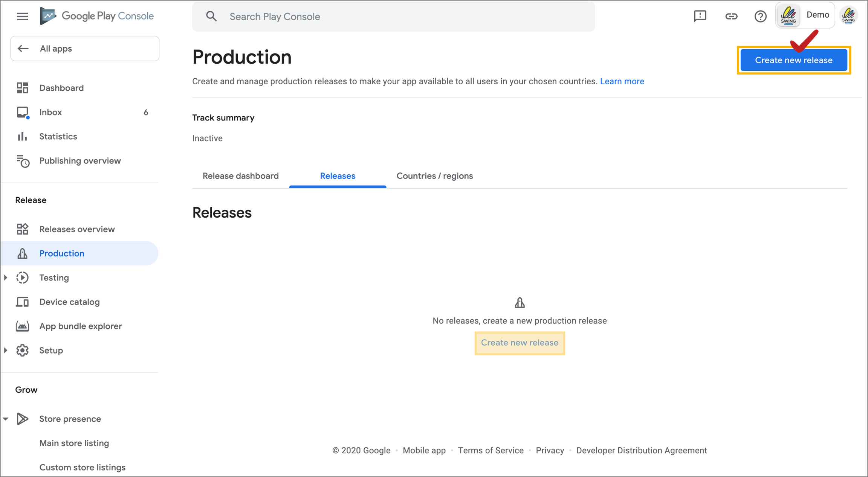
Task: Open the Demo app account switcher
Action: (805, 15)
